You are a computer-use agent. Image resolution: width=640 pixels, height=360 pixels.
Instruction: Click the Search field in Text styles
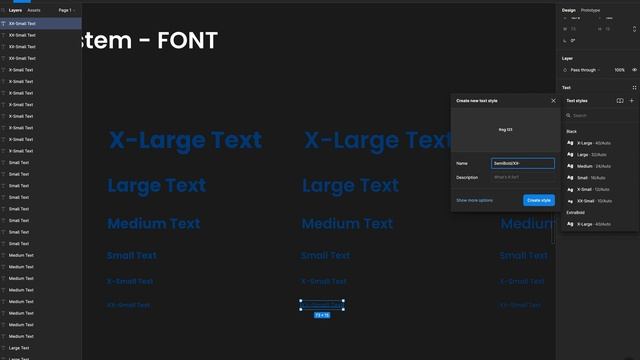pos(600,116)
